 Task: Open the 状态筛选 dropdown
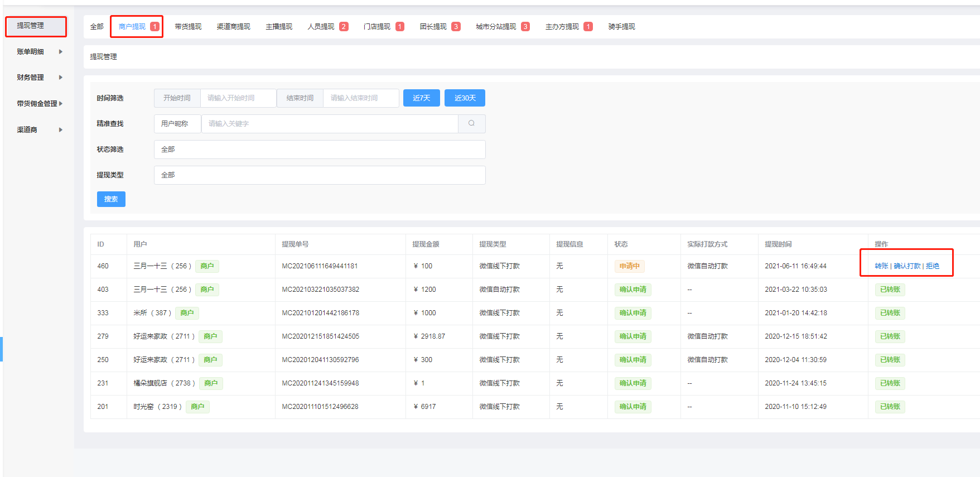coord(320,150)
